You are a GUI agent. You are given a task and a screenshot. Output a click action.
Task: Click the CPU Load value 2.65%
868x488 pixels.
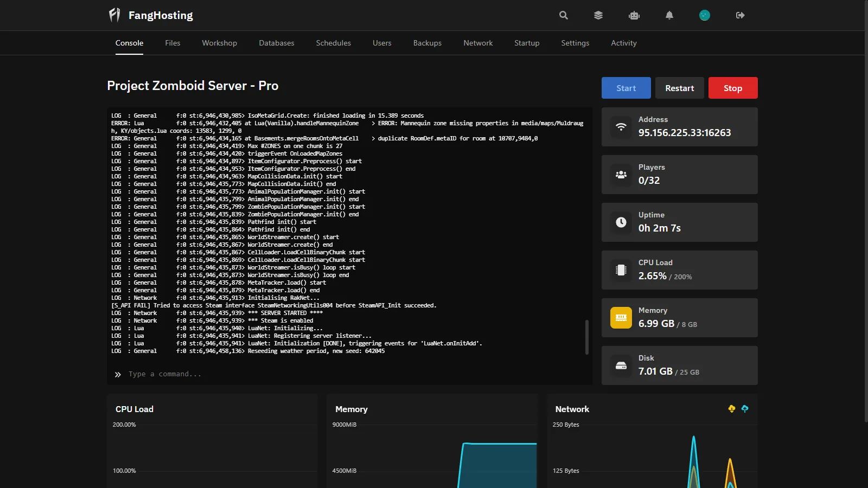653,276
